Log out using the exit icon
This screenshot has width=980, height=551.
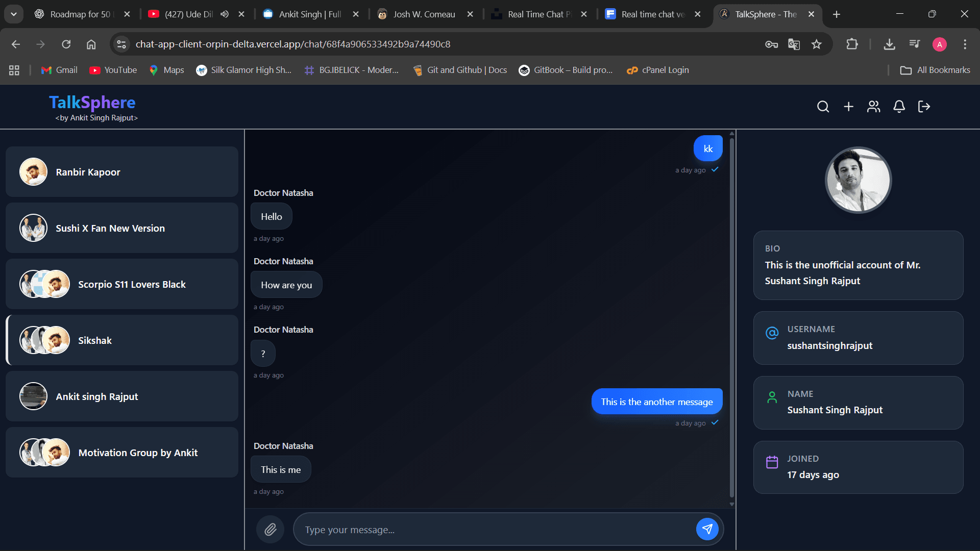pos(924,107)
